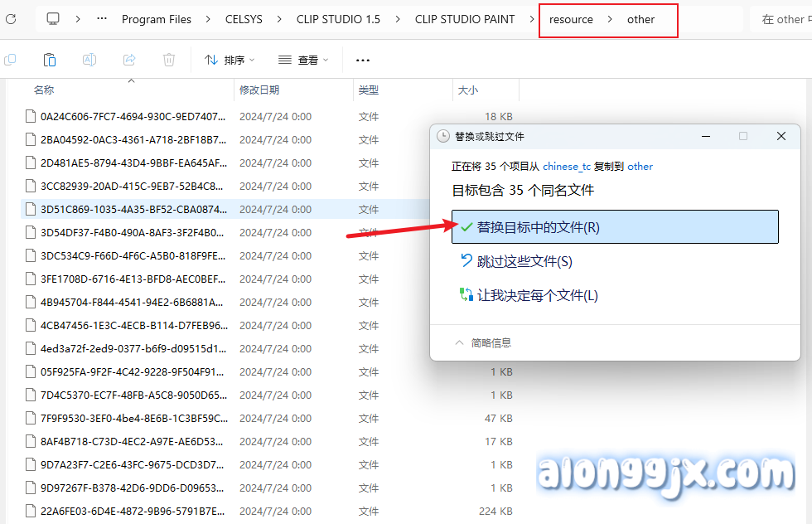Click the refresh icon in address bar
The height and width of the screenshot is (524, 812).
11,19
